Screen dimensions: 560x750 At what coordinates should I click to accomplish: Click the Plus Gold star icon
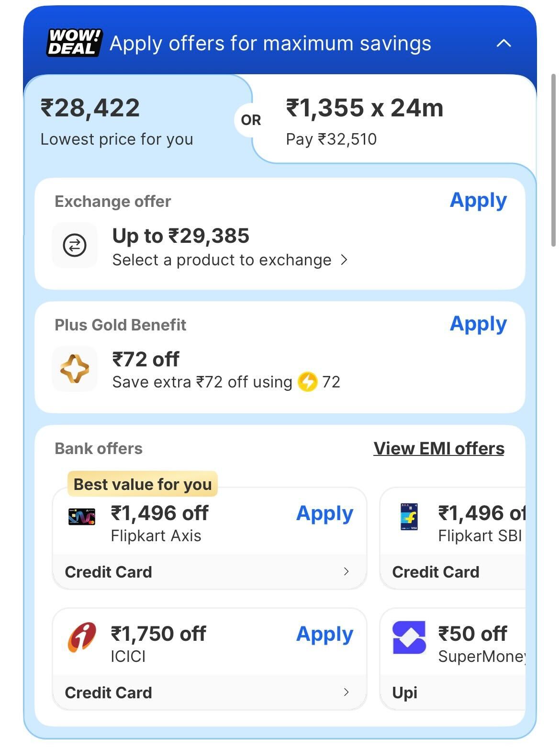point(75,369)
